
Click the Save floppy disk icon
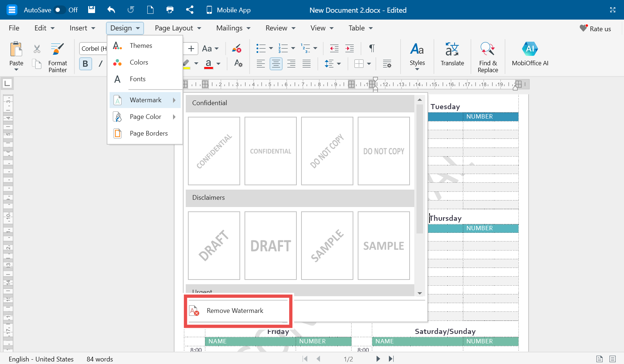(x=92, y=10)
